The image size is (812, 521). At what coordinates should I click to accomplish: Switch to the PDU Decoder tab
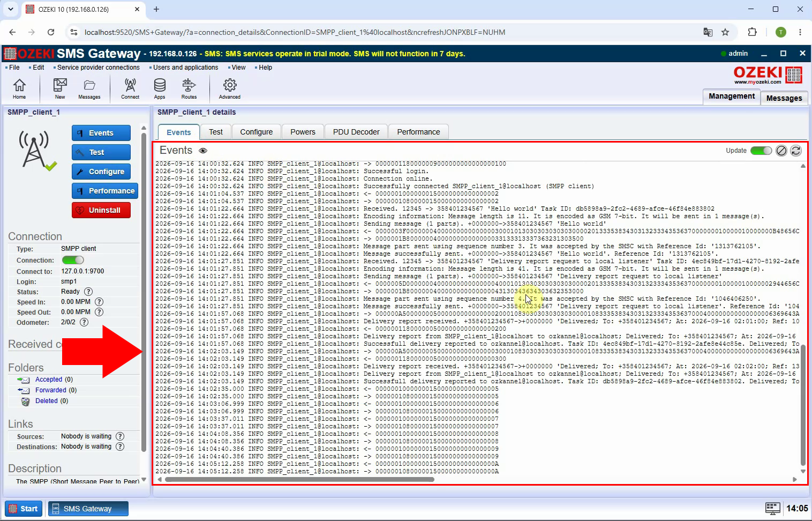click(x=356, y=132)
